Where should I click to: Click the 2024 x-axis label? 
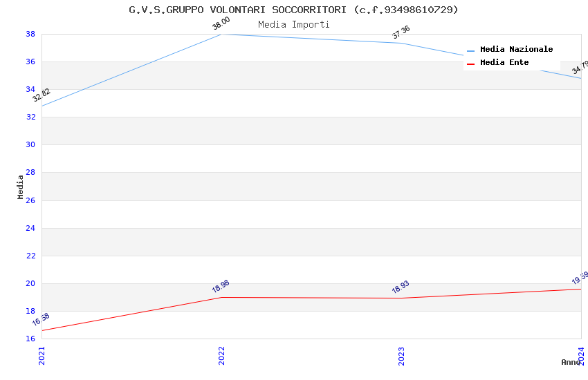[x=581, y=356]
